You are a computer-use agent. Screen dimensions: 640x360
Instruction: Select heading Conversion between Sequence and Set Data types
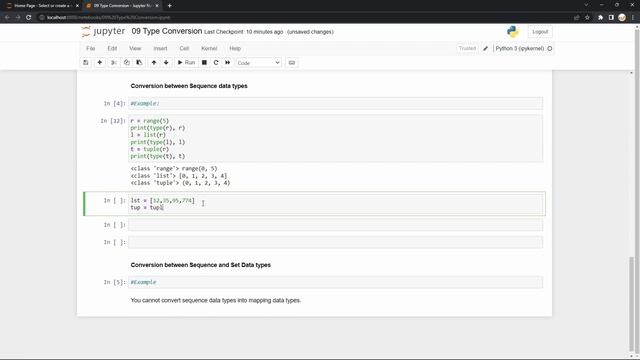200,265
